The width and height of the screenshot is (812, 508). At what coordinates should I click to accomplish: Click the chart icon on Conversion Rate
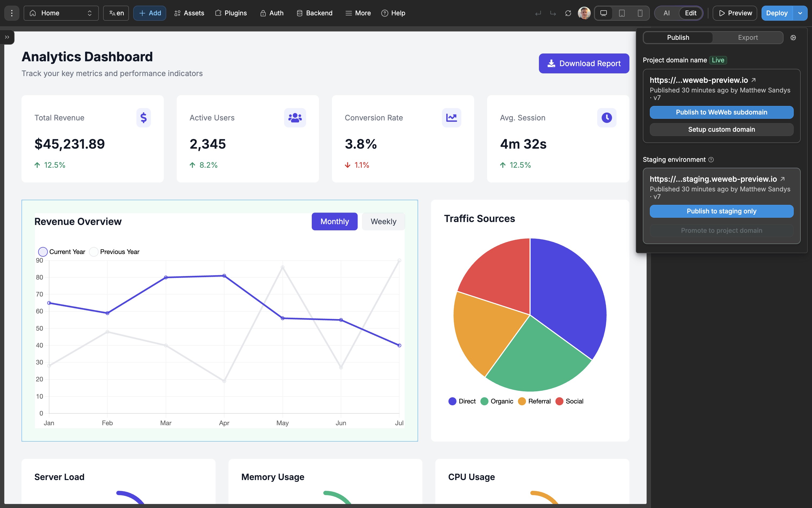coord(451,118)
